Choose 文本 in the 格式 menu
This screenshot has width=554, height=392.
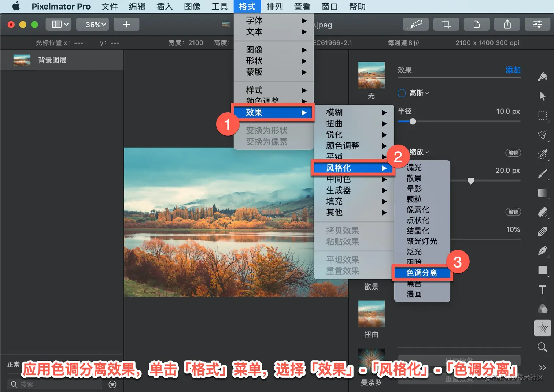click(x=274, y=32)
